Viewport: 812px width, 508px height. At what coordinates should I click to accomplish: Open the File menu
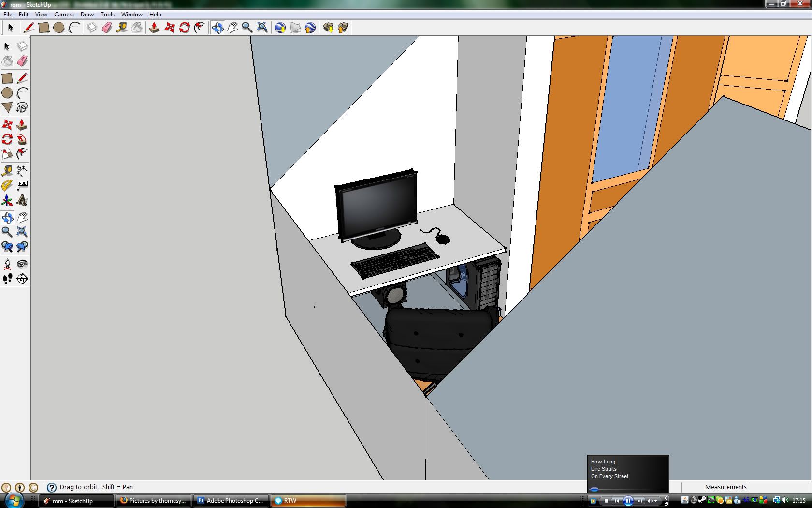[8, 15]
